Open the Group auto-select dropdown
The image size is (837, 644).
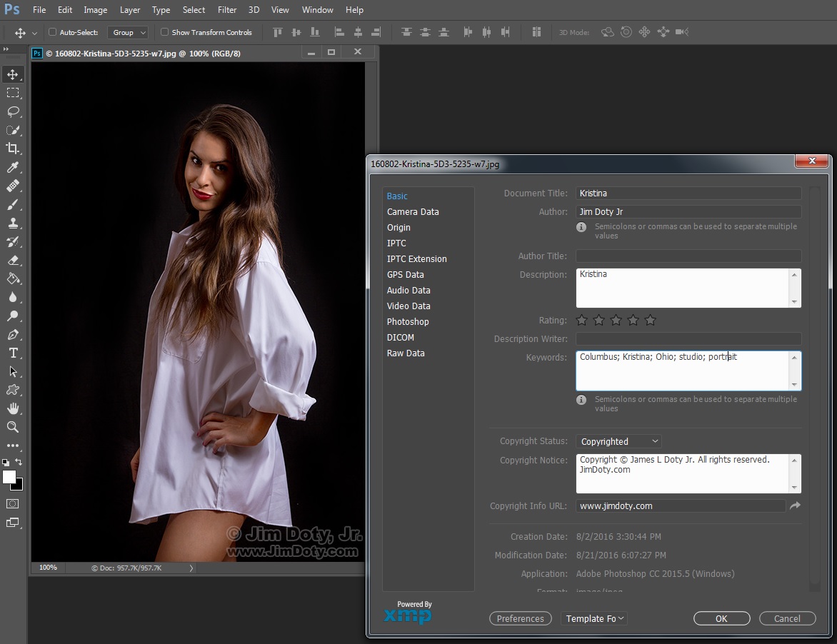pyautogui.click(x=128, y=32)
